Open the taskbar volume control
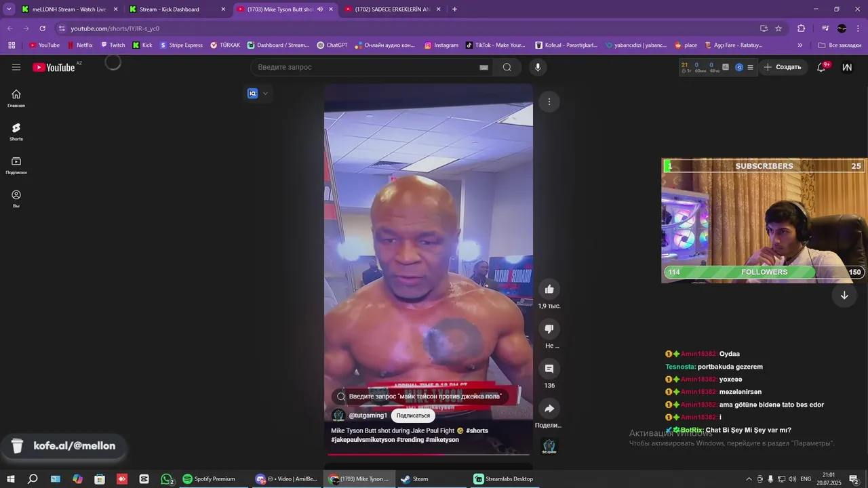The height and width of the screenshot is (488, 868). click(x=792, y=479)
